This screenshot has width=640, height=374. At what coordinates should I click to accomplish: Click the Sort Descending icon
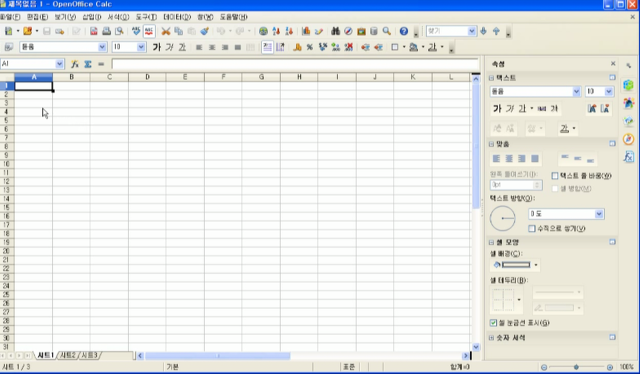coord(289,31)
